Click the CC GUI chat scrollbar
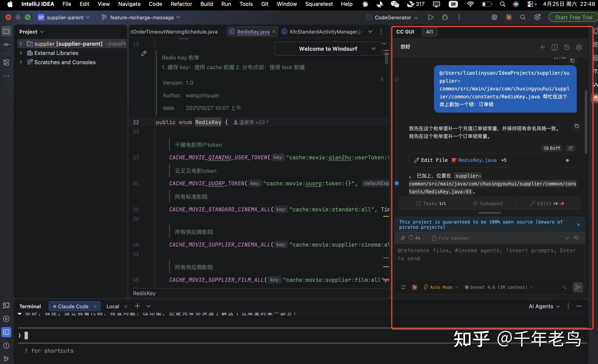The image size is (598, 364). pyautogui.click(x=586, y=122)
